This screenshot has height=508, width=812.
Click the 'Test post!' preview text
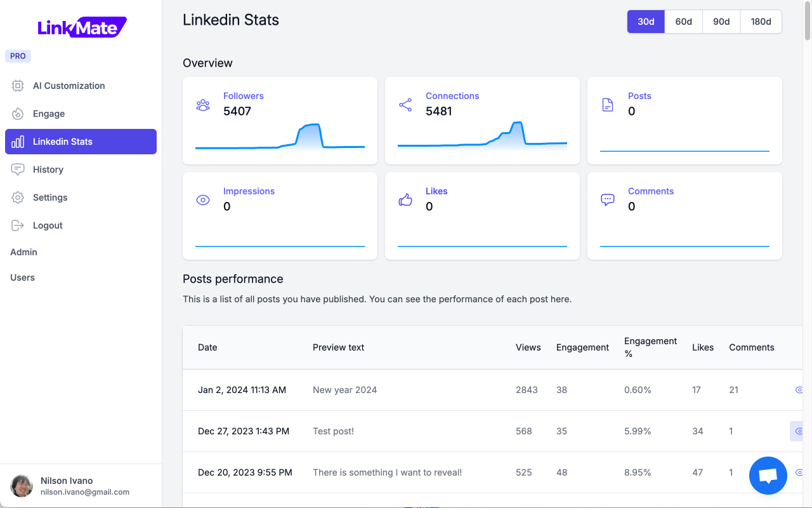pyautogui.click(x=333, y=431)
